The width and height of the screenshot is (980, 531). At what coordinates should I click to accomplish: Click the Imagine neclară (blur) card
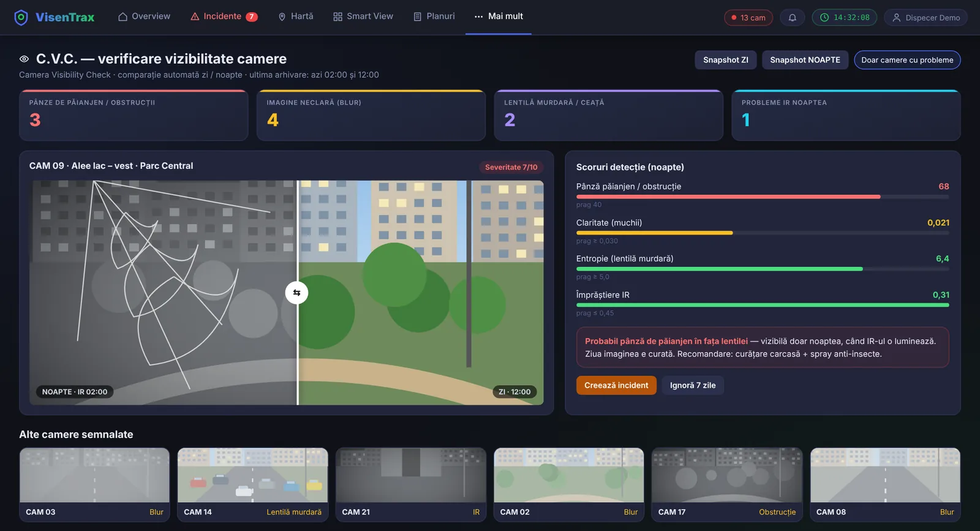click(x=371, y=115)
